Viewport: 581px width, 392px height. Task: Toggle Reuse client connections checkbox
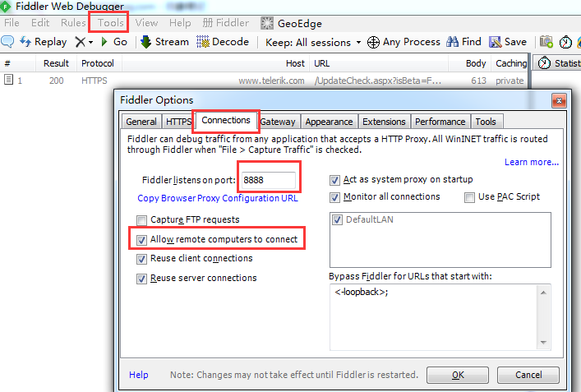[141, 259]
